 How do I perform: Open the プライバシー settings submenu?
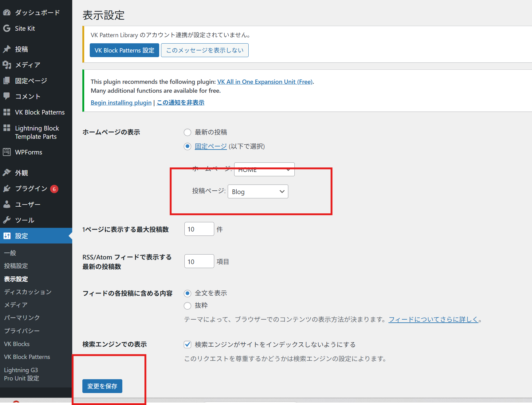click(x=22, y=331)
